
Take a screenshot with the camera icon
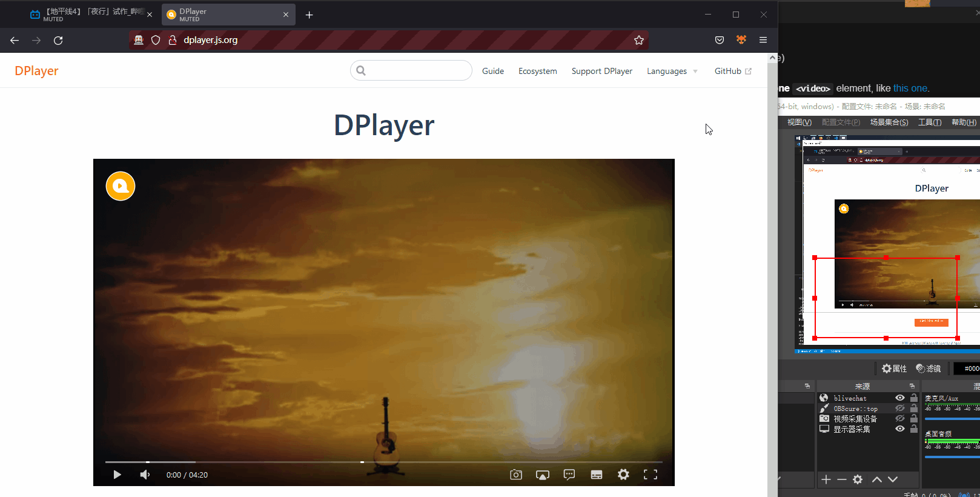(x=516, y=475)
